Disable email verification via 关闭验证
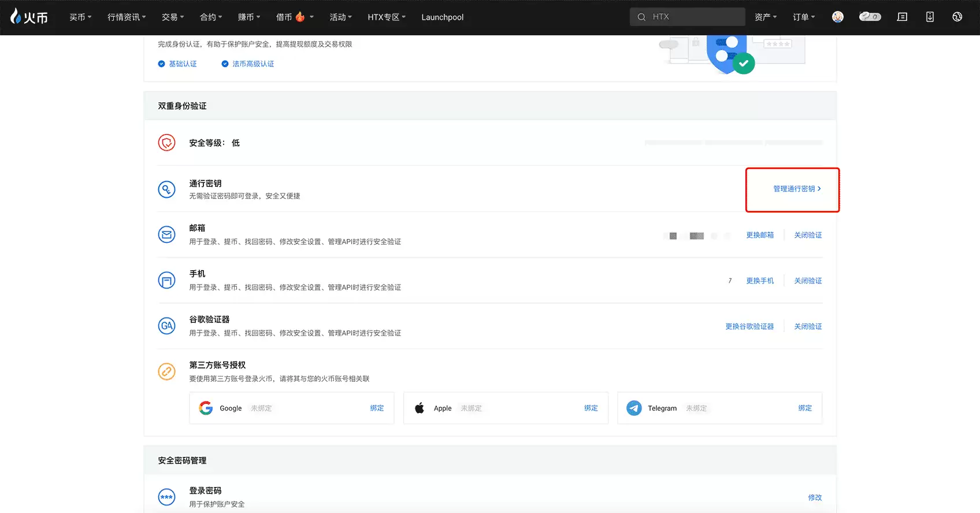The image size is (980, 513). click(x=807, y=235)
